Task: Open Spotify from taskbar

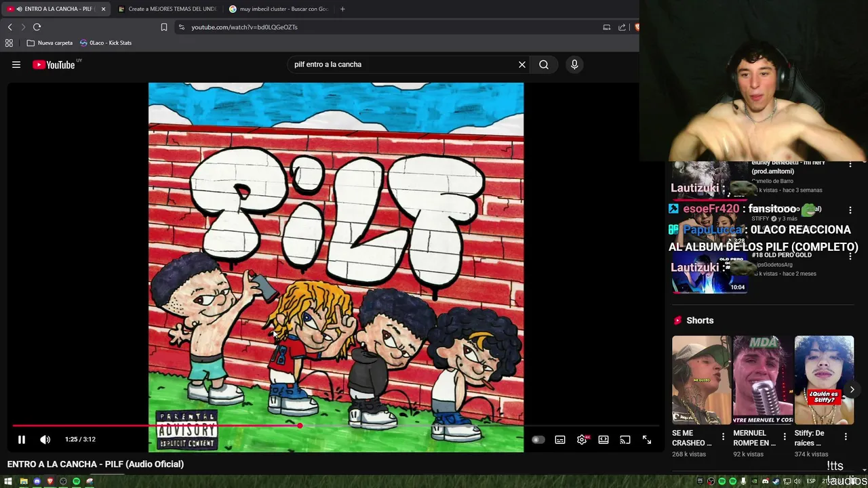Action: 76,481
